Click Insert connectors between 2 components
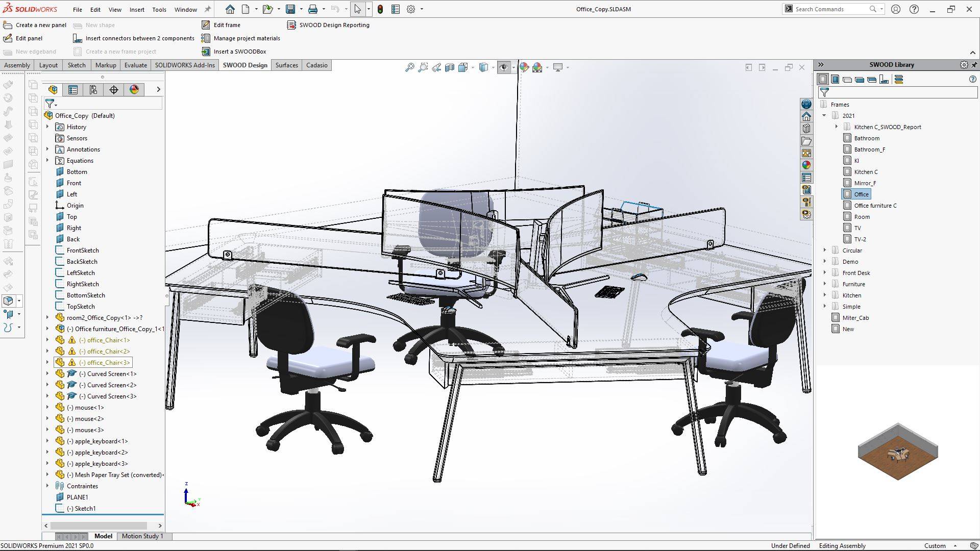 (x=134, y=38)
